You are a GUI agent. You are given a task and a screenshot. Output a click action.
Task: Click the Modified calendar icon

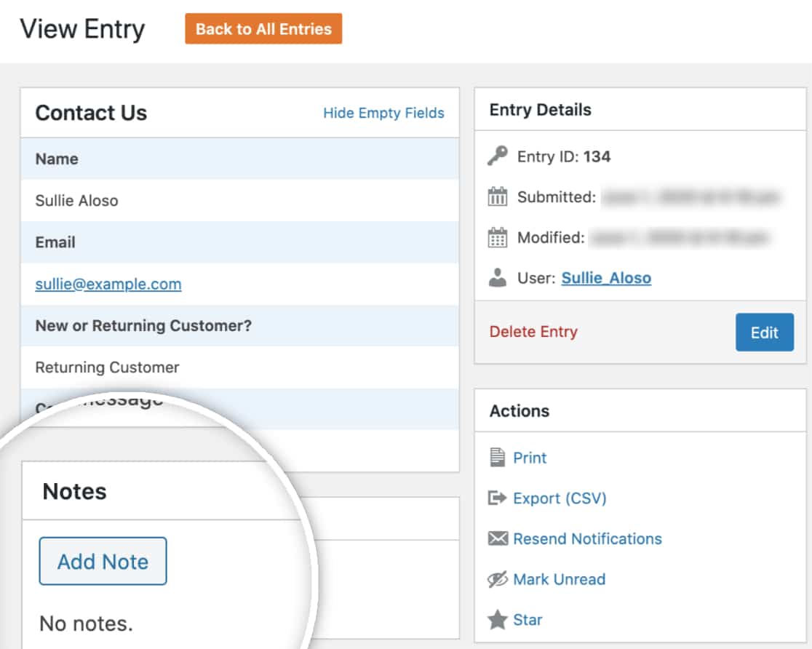pyautogui.click(x=498, y=237)
